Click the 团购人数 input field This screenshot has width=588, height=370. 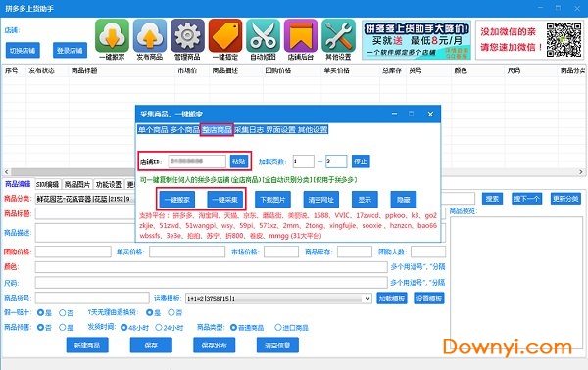[x=428, y=252]
